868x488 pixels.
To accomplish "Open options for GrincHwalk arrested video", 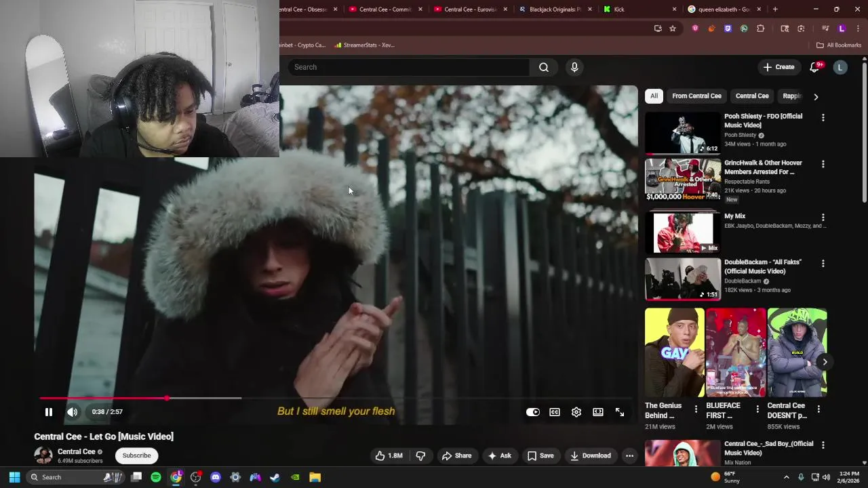I will (x=823, y=165).
